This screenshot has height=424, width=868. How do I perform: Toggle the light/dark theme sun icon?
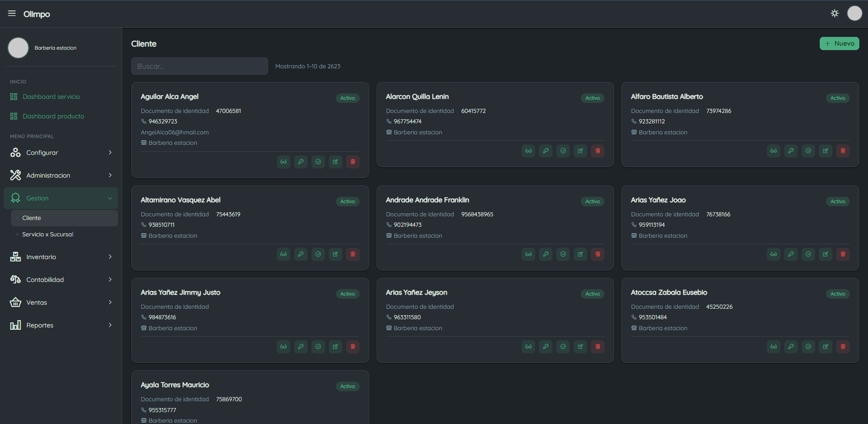[x=835, y=13]
